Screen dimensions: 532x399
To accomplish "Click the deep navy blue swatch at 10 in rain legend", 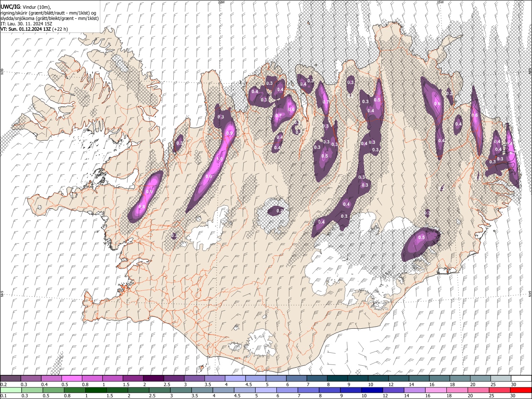I will [372, 390].
